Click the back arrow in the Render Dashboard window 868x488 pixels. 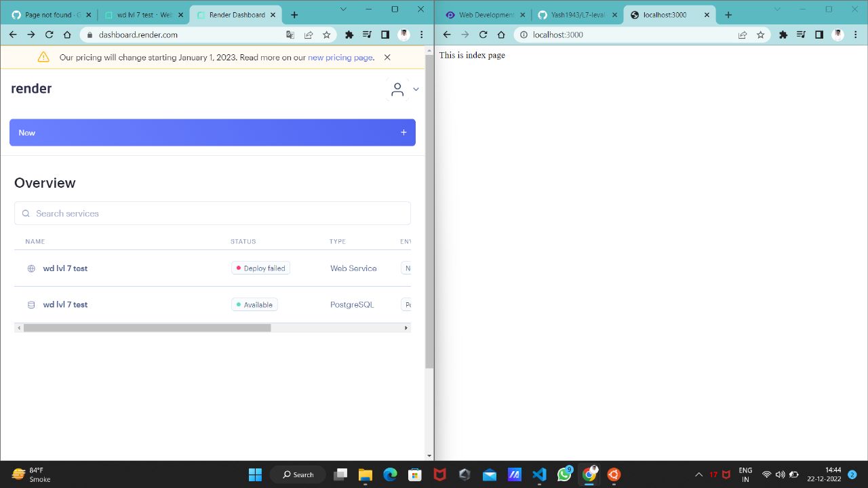coord(12,35)
